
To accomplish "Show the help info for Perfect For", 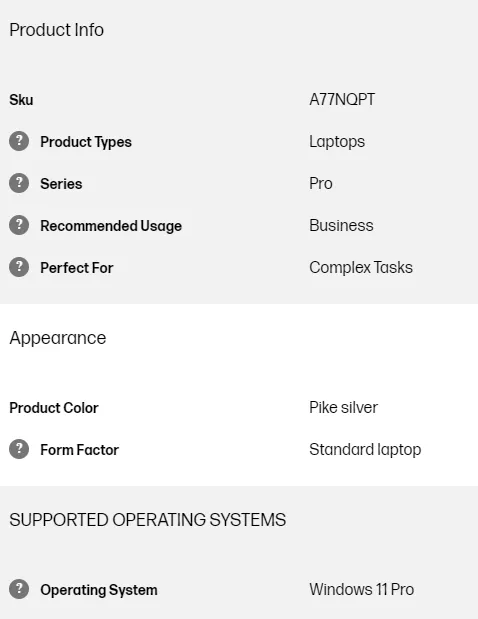I will [x=19, y=267].
